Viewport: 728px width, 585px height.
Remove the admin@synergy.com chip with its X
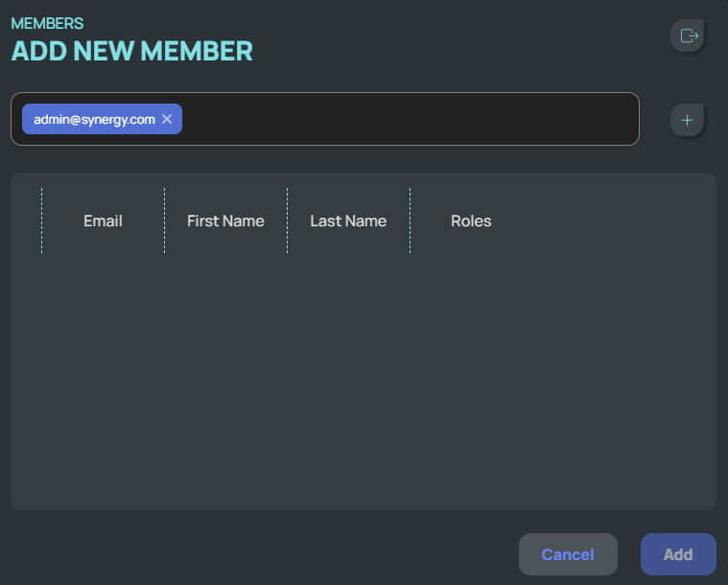[x=167, y=119]
